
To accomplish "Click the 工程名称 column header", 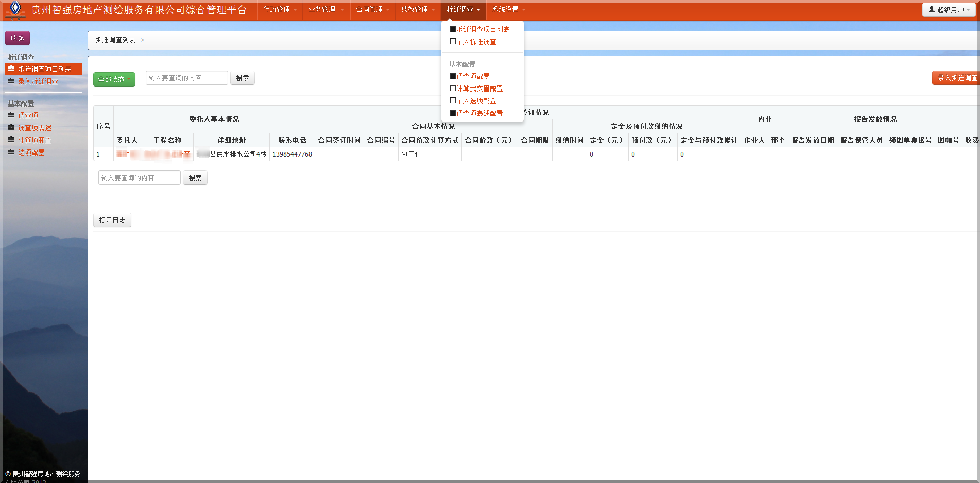I will (x=167, y=140).
